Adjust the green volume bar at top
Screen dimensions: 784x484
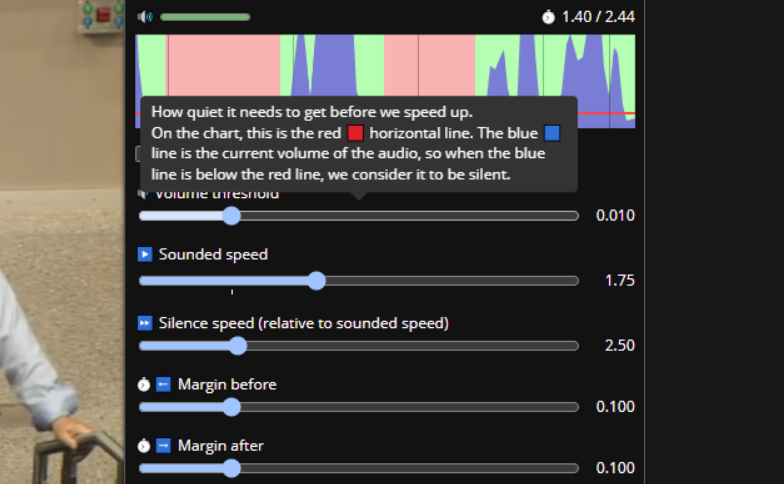[x=205, y=17]
